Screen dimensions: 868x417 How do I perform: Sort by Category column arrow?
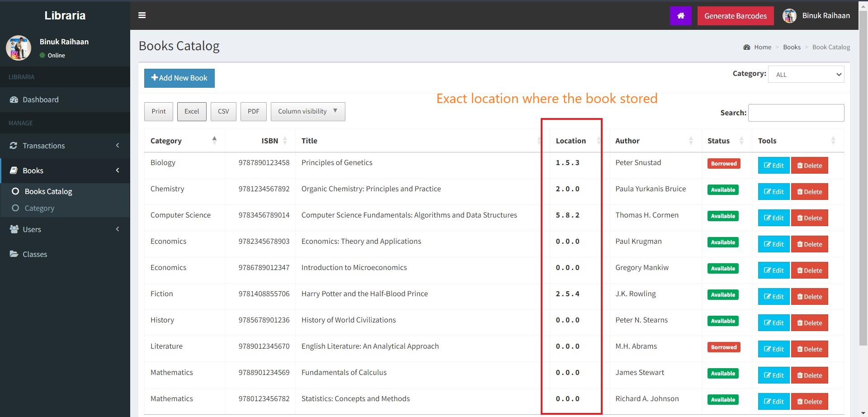[x=214, y=141]
